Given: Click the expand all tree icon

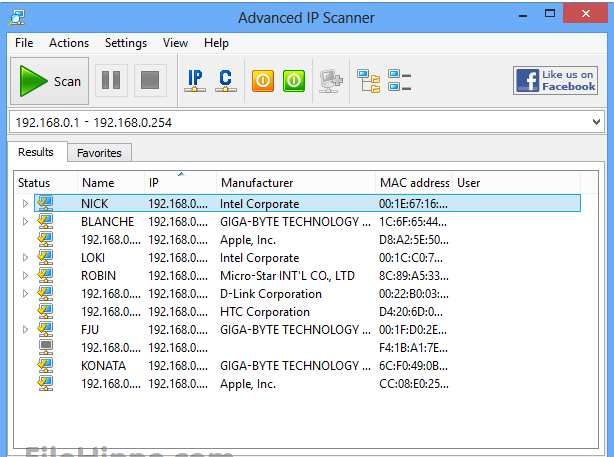Looking at the screenshot, I should 368,81.
